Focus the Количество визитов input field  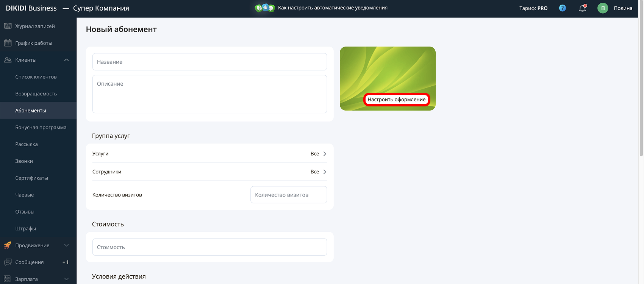[x=289, y=195]
